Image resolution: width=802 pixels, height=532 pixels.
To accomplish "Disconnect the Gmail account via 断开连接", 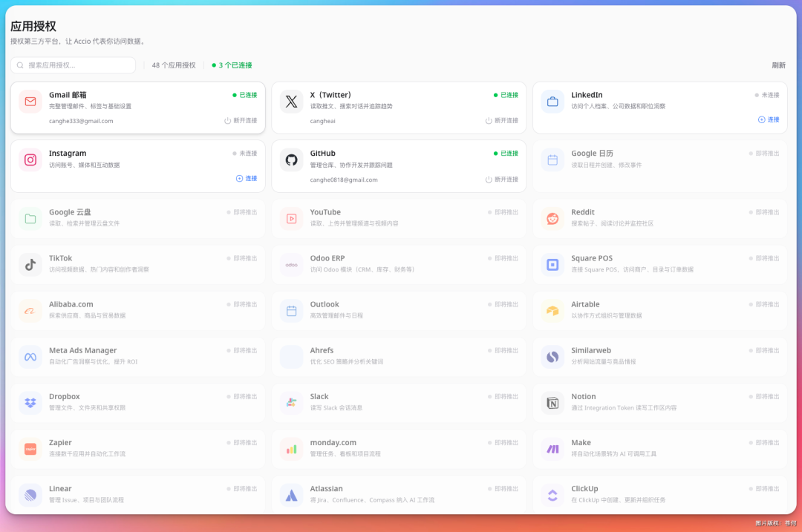I will tap(241, 121).
